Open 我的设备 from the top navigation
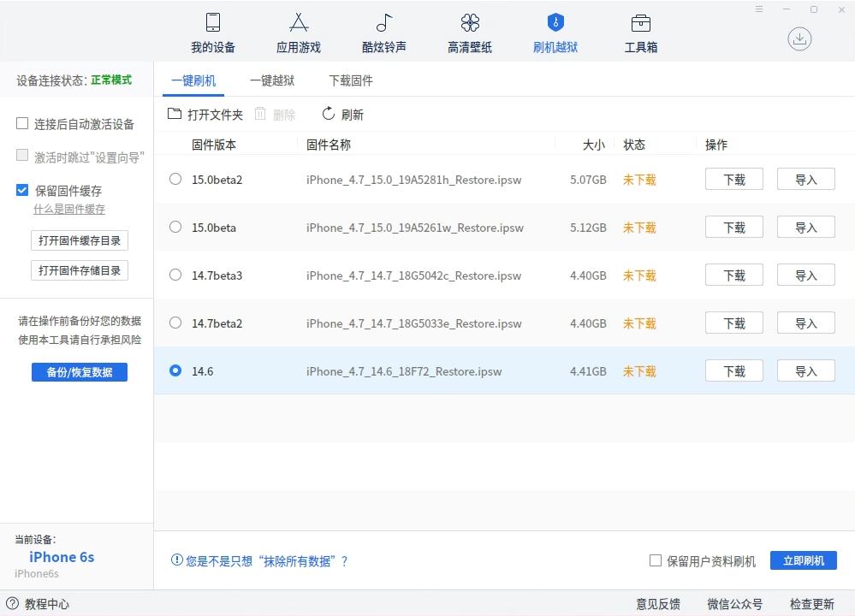 pyautogui.click(x=212, y=32)
